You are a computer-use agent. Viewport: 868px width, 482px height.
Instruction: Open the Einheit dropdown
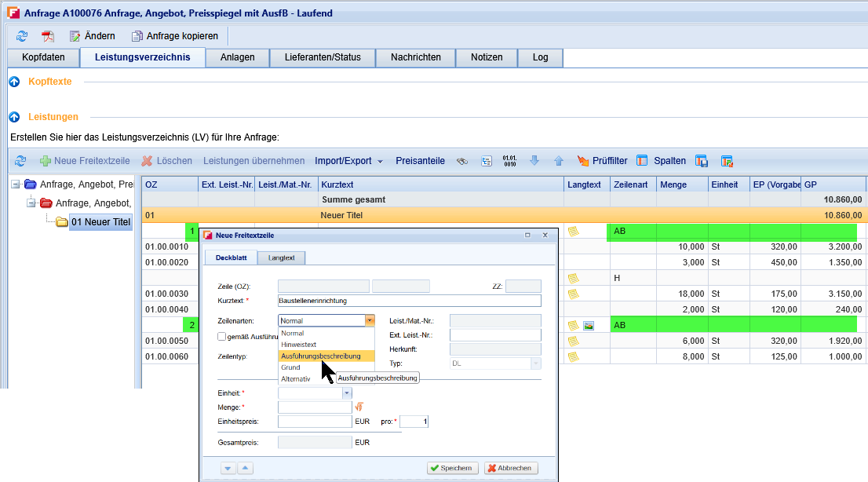coord(347,393)
